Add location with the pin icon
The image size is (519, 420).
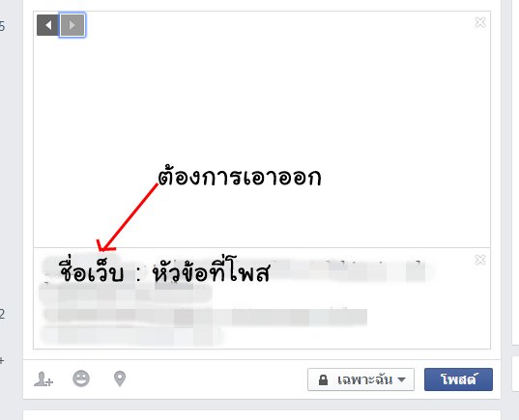(x=120, y=379)
